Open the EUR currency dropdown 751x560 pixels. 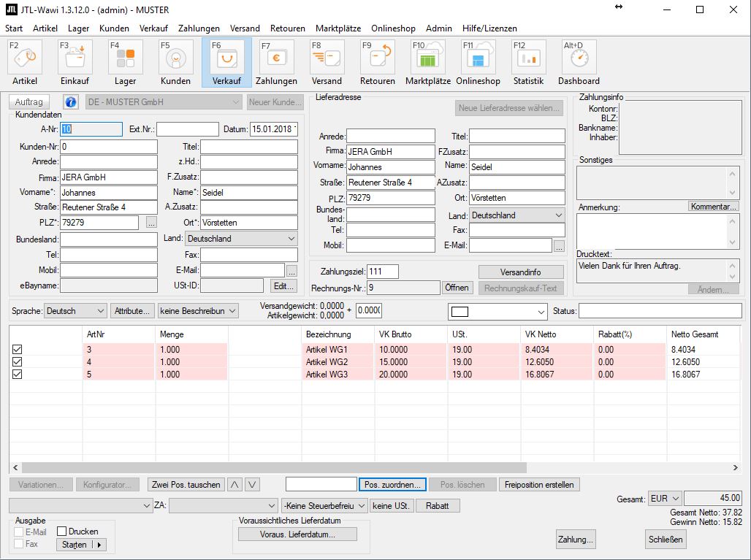tap(664, 498)
